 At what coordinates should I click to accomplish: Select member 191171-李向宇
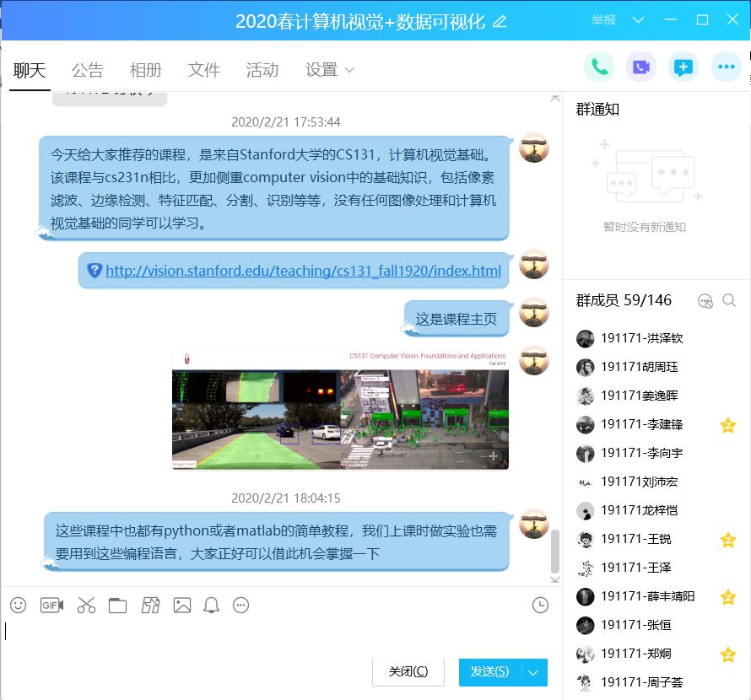pyautogui.click(x=656, y=453)
